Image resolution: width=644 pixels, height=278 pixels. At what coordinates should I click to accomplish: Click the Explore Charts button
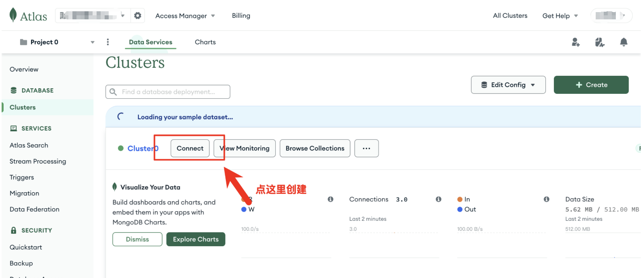coord(196,239)
